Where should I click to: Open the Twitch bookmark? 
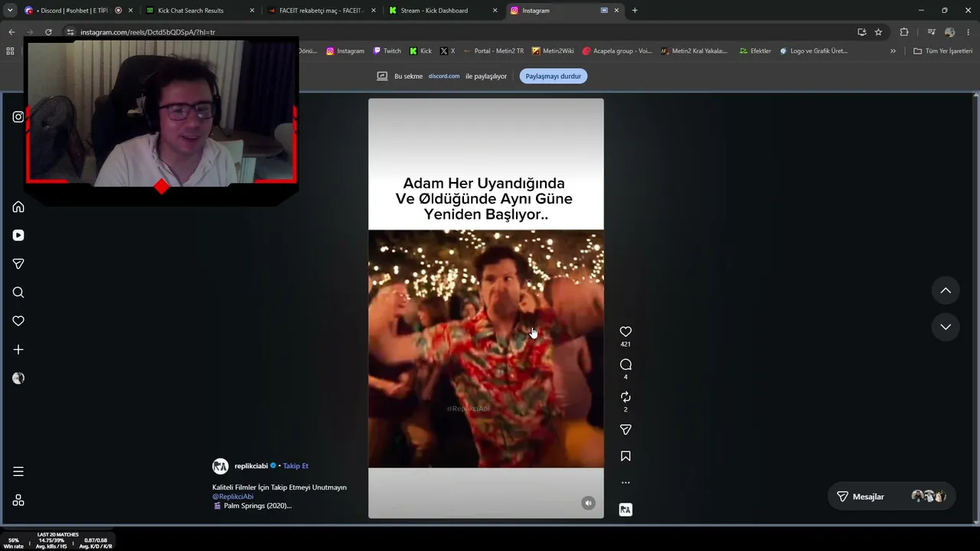tap(387, 51)
